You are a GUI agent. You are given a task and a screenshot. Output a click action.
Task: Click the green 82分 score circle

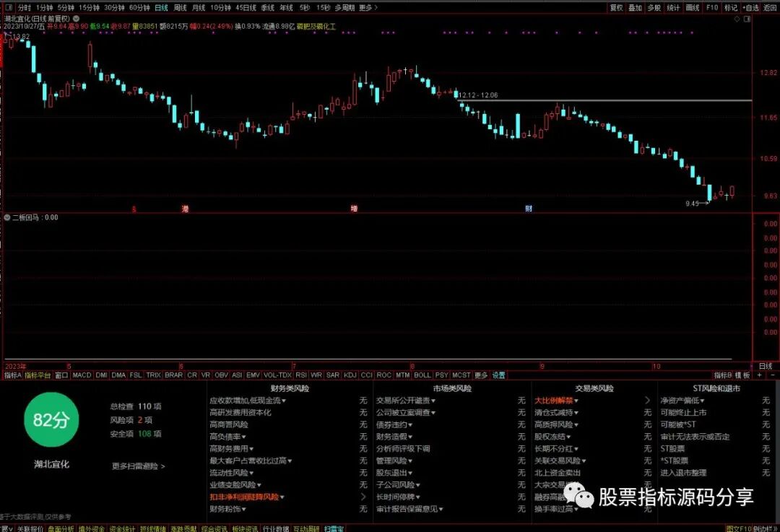click(51, 419)
